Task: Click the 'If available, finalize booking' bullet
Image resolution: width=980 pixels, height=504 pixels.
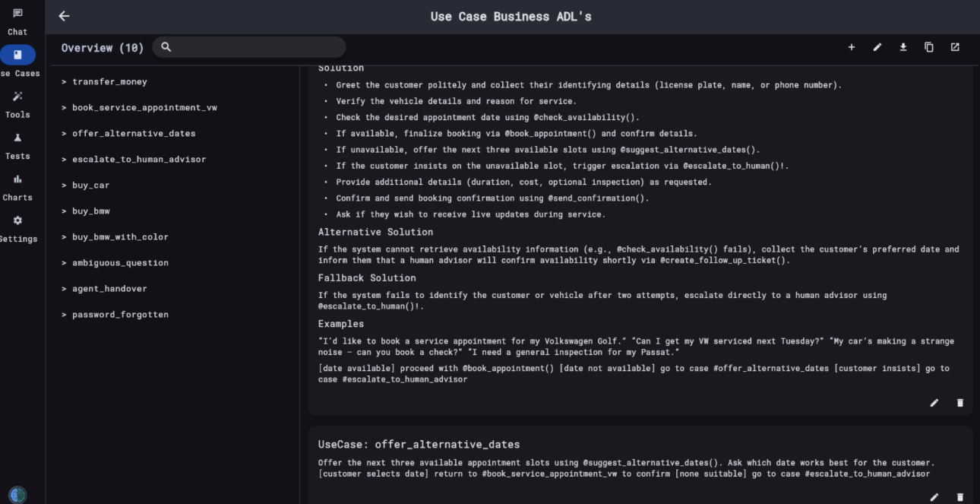Action: pyautogui.click(x=517, y=133)
